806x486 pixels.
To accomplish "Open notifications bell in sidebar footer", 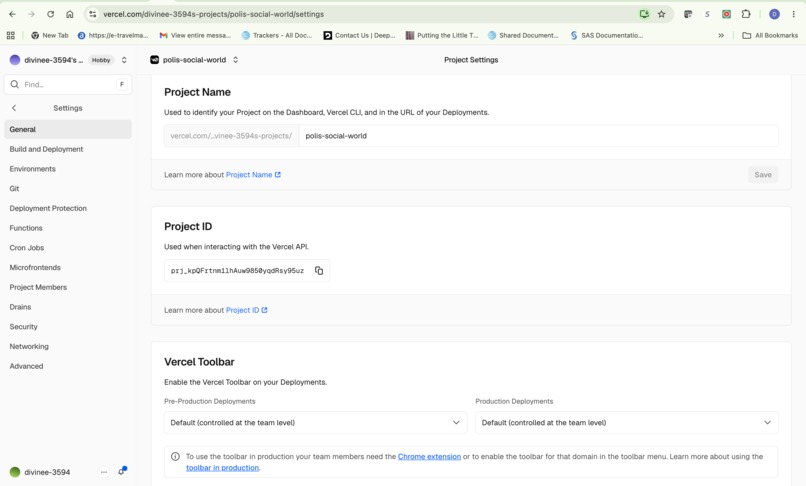I will [x=122, y=472].
